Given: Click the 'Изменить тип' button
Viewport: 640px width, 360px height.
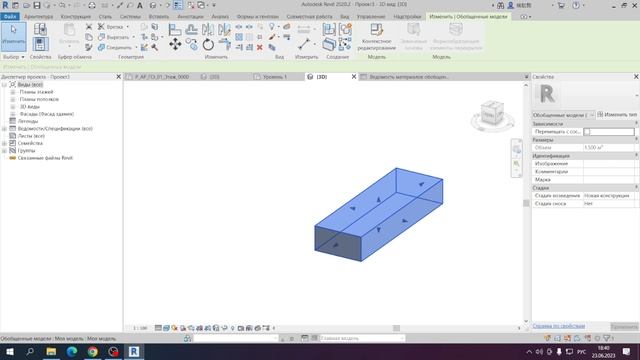Looking at the screenshot, I should [x=617, y=115].
